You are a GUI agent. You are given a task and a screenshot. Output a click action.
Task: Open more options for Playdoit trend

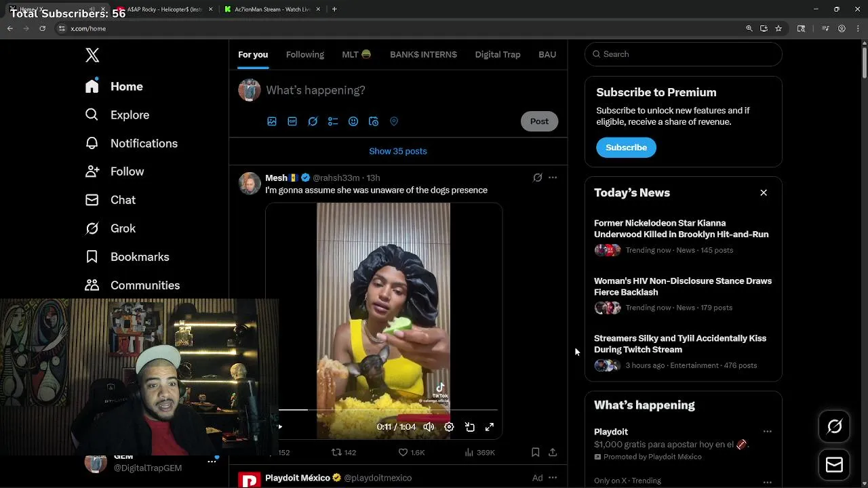[767, 432]
